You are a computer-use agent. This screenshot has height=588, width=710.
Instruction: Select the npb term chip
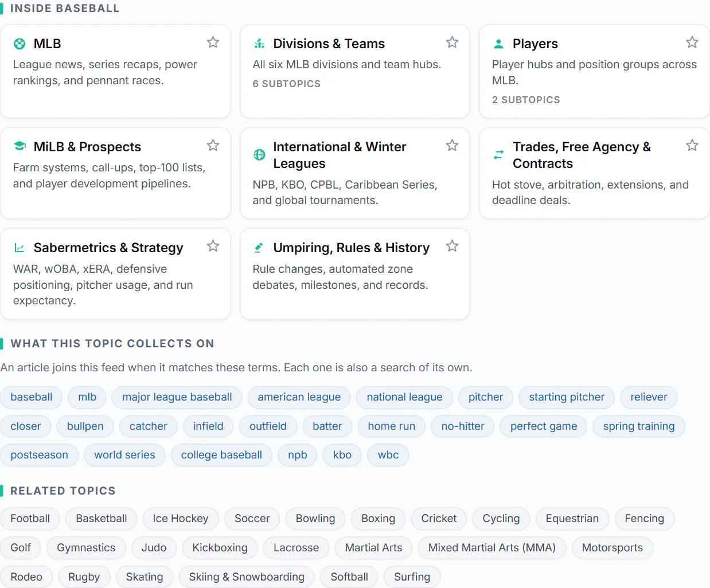[298, 455]
